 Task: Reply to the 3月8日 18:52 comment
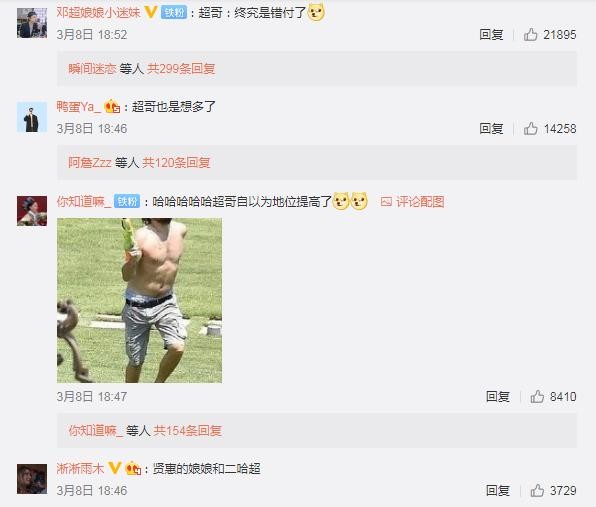(x=491, y=35)
